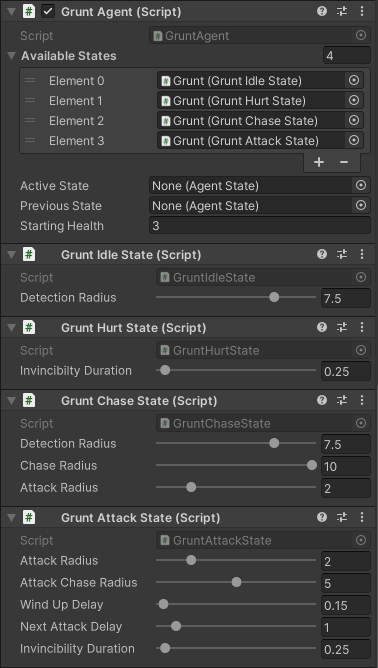The image size is (378, 668).
Task: Disable the Grunt Agent component checkbox
Action: (48, 12)
